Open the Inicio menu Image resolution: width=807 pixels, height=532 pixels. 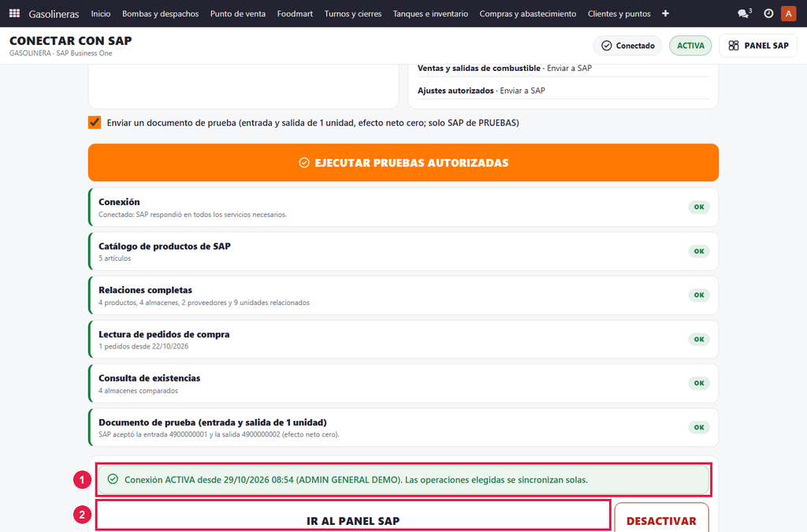click(101, 14)
